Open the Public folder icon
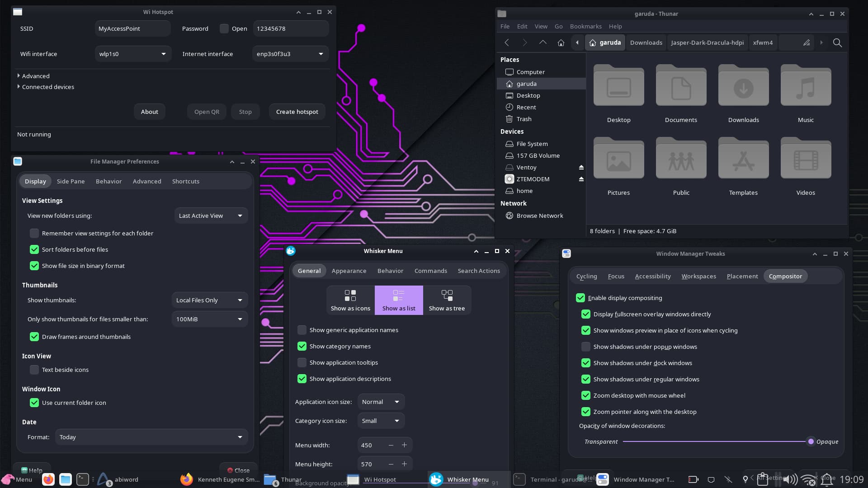The image size is (868, 488). point(681,158)
